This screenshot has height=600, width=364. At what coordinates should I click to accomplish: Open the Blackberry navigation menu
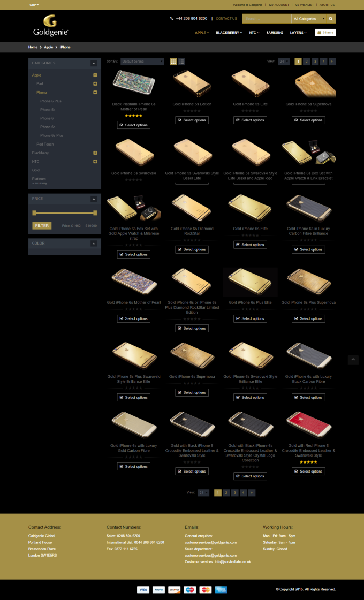click(229, 33)
